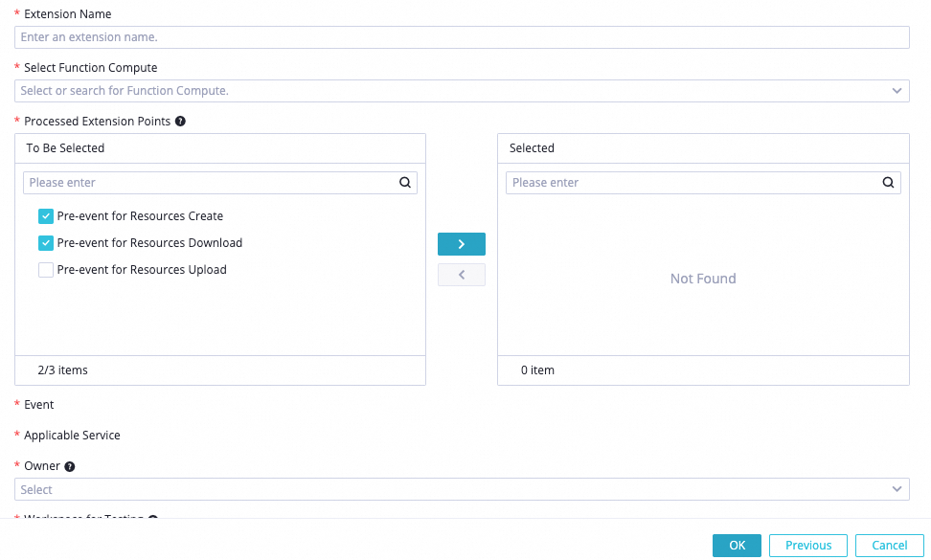
Task: Uncheck Pre-event for Resources Create
Action: pyautogui.click(x=46, y=216)
